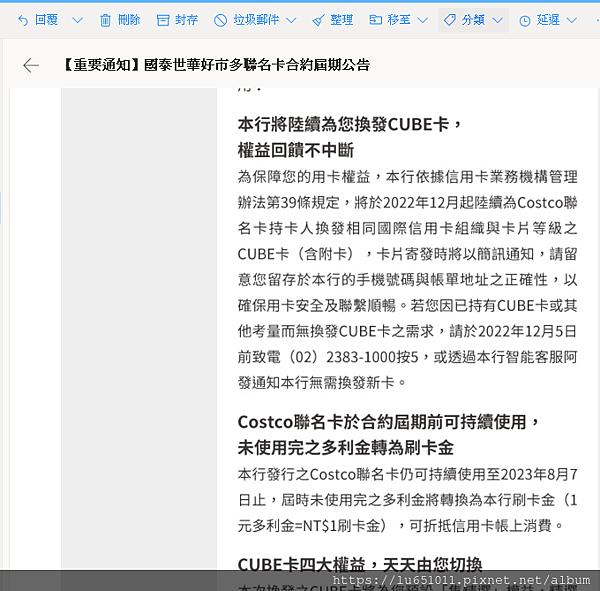Archive the email via 封存 label
Image resolution: width=600 pixels, height=591 pixels.
pyautogui.click(x=186, y=20)
